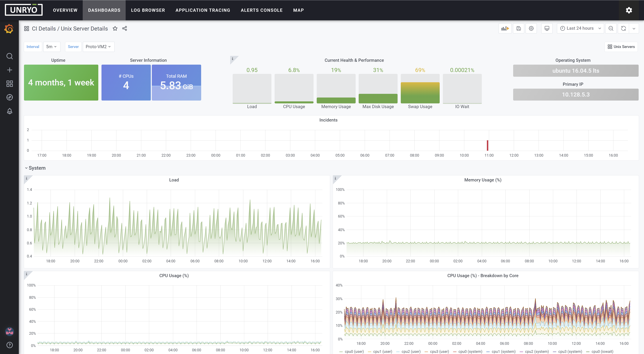Open dashboard settings gear icon

point(531,28)
